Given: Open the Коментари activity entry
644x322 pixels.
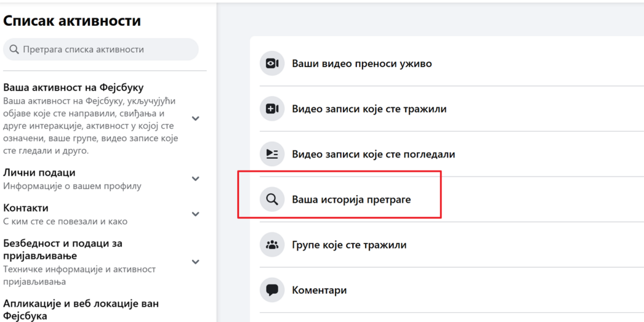Looking at the screenshot, I should coord(319,290).
